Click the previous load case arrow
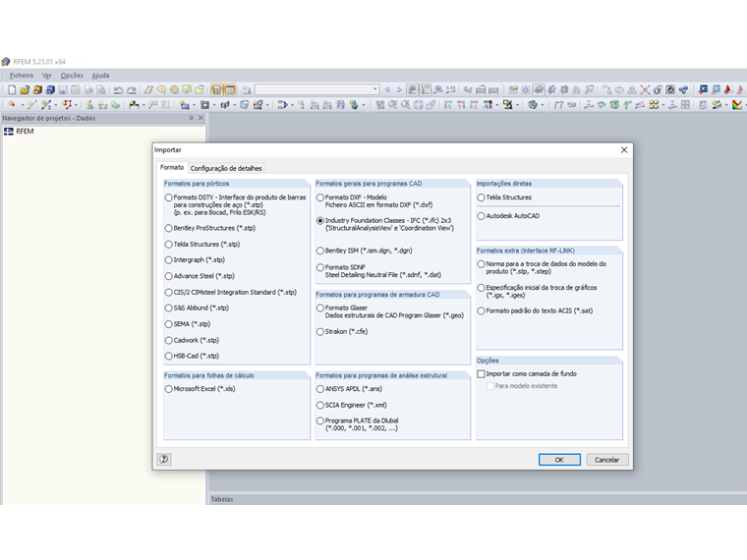747x560 pixels. pyautogui.click(x=387, y=89)
